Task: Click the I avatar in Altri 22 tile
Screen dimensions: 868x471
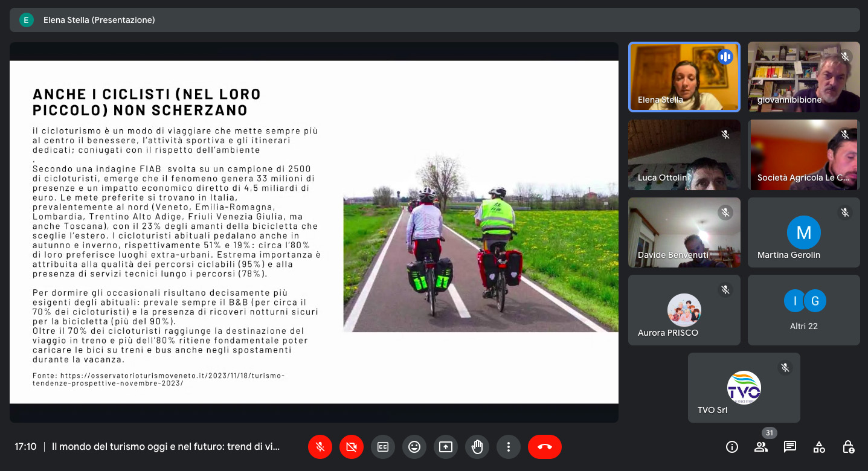Action: (794, 301)
